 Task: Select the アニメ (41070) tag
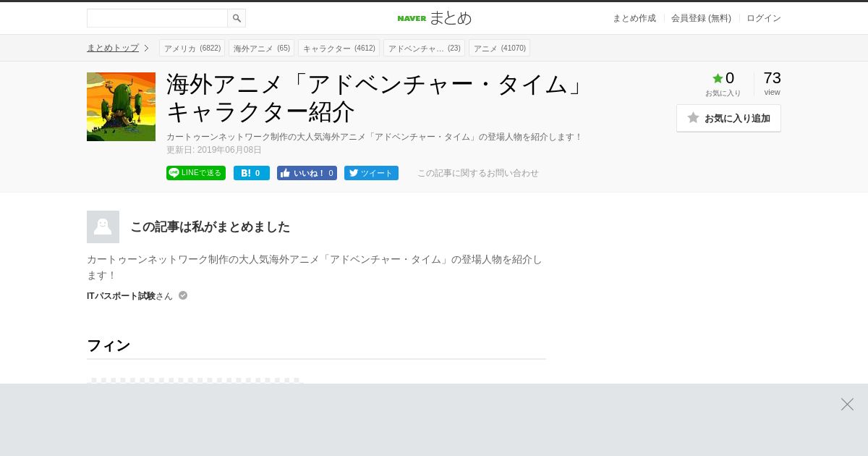(x=499, y=48)
